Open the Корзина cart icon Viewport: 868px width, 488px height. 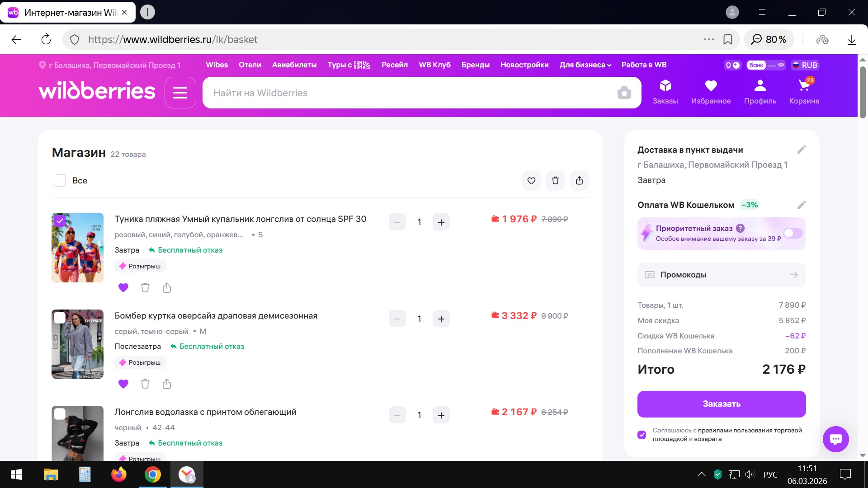coord(804,86)
